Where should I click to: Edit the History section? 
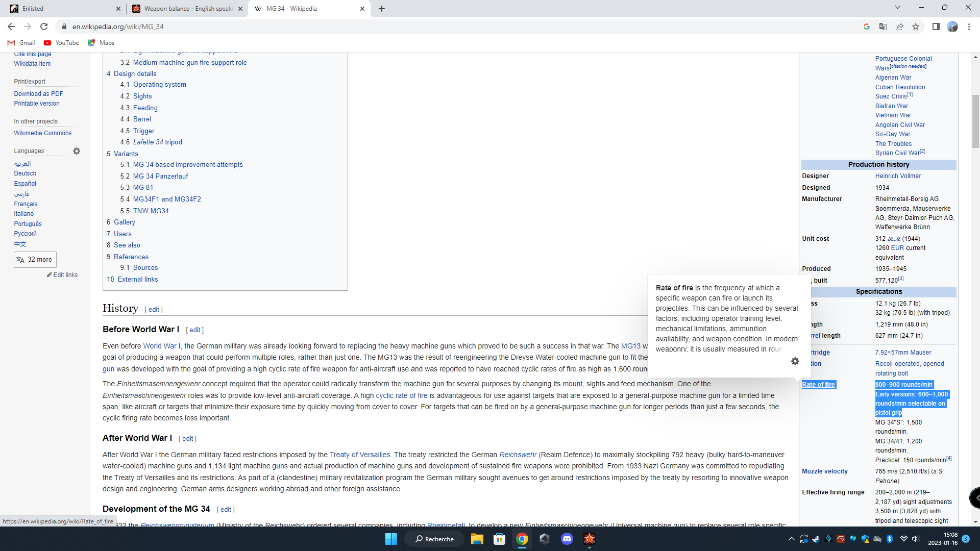(154, 310)
